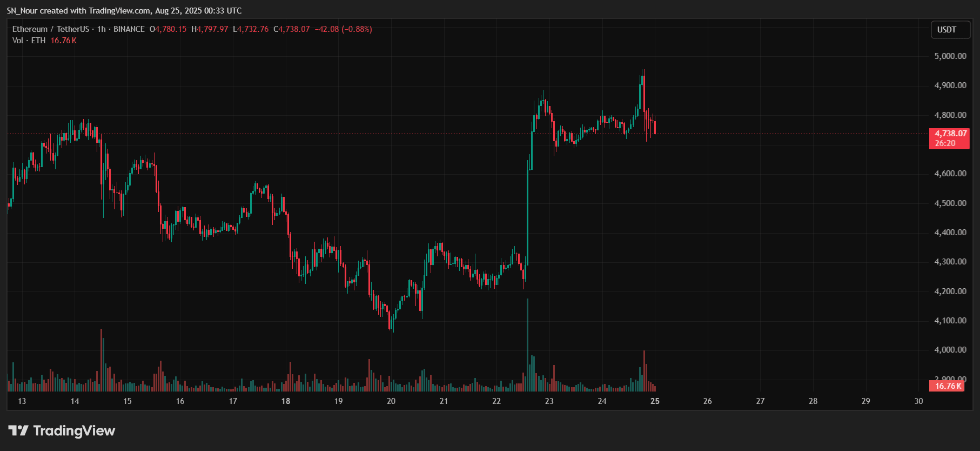Click the tall red volume bar near 14
This screenshot has height=451, width=980.
click(101, 360)
